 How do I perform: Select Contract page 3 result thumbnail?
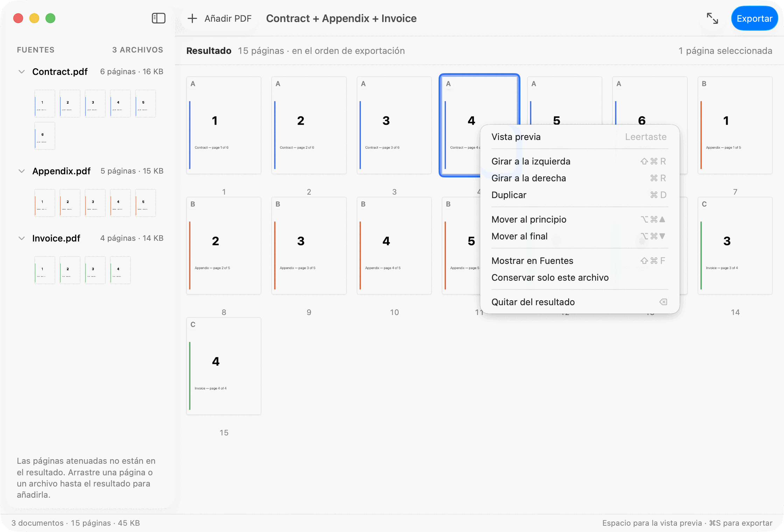pos(394,125)
